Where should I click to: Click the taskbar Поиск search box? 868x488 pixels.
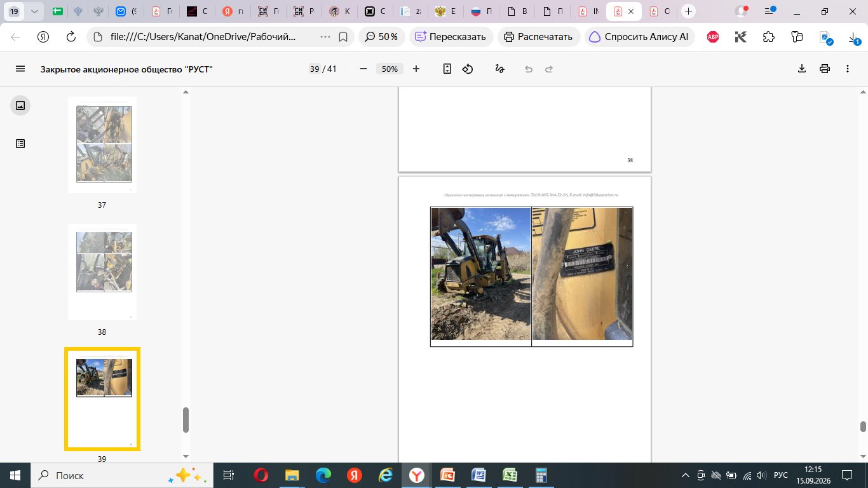pyautogui.click(x=121, y=475)
